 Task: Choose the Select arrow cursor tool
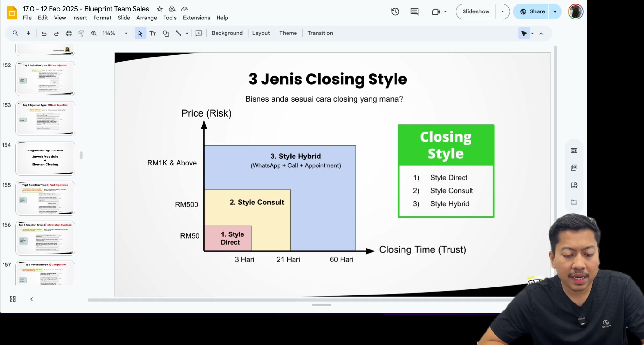(x=140, y=33)
